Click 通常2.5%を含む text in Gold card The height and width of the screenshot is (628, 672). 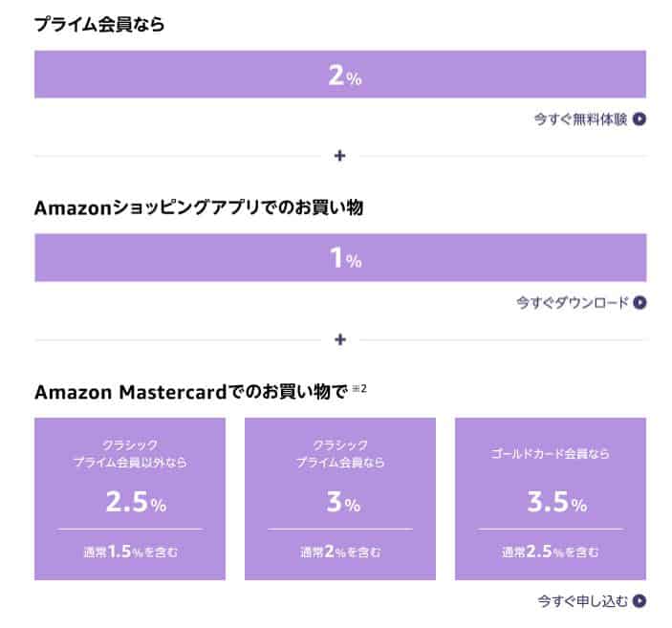tap(551, 552)
